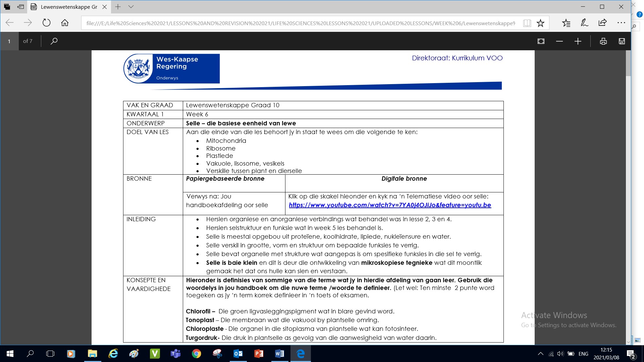
Task: Open the Favorites hub list icon
Action: (566, 23)
